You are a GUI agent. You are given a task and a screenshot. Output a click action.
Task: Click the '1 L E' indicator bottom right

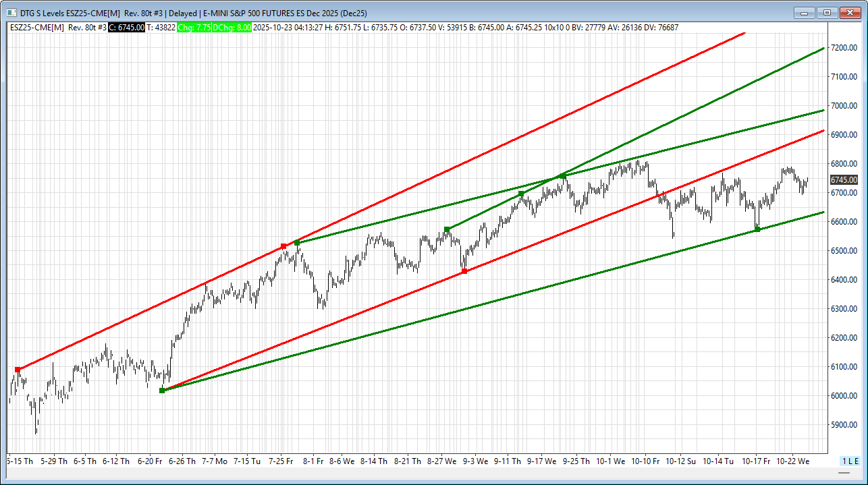(850, 461)
